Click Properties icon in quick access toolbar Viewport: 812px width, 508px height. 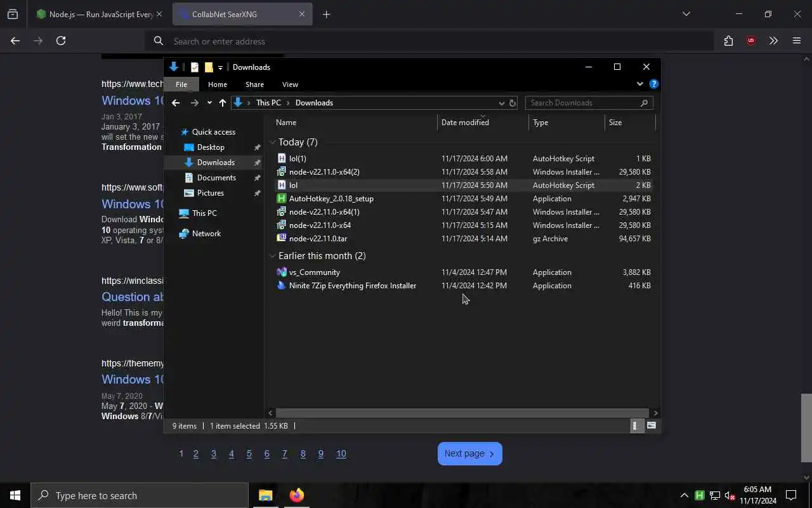pyautogui.click(x=195, y=67)
